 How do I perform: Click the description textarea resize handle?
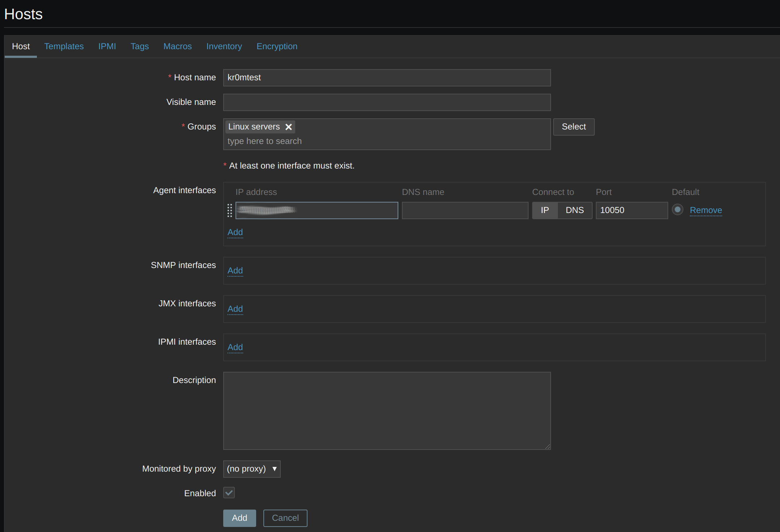coord(548,447)
